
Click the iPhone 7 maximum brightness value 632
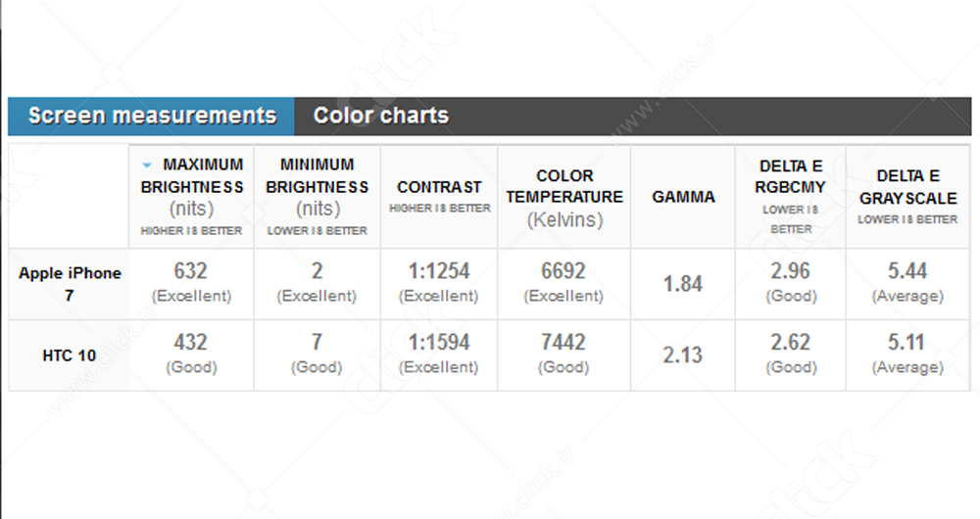click(191, 271)
